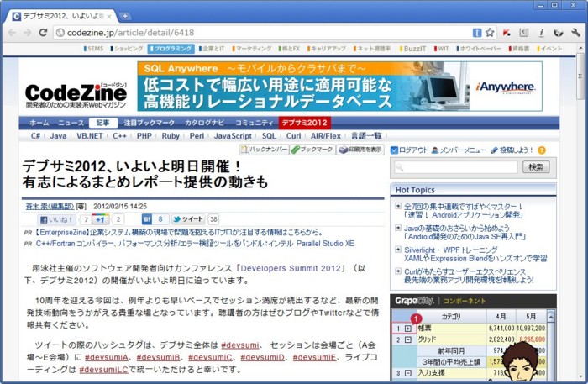Click into the site search field
Screen dimensions: 588x384
pos(455,167)
